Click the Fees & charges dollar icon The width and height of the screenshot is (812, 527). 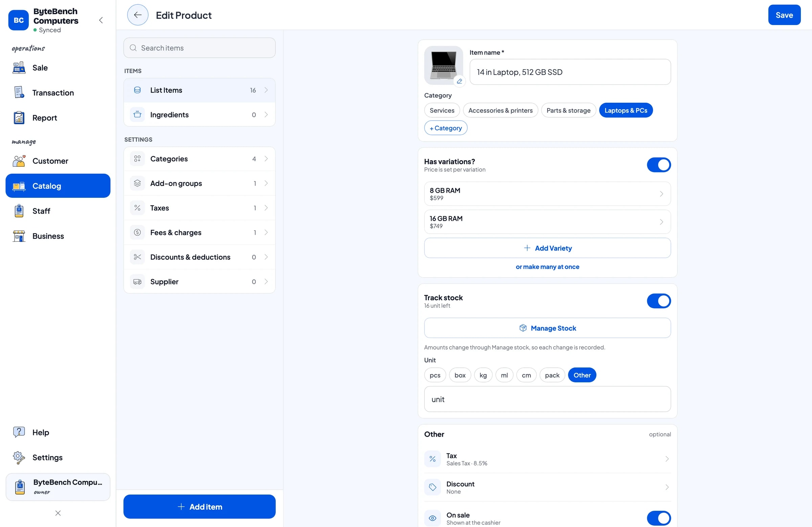(137, 233)
